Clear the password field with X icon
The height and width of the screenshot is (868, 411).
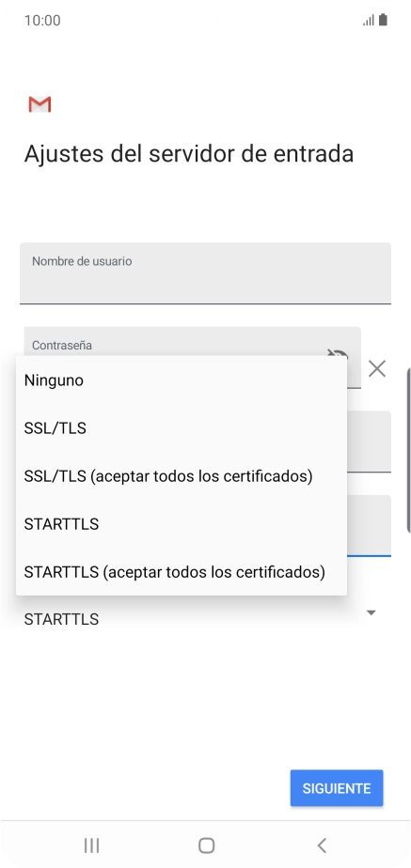pos(377,368)
